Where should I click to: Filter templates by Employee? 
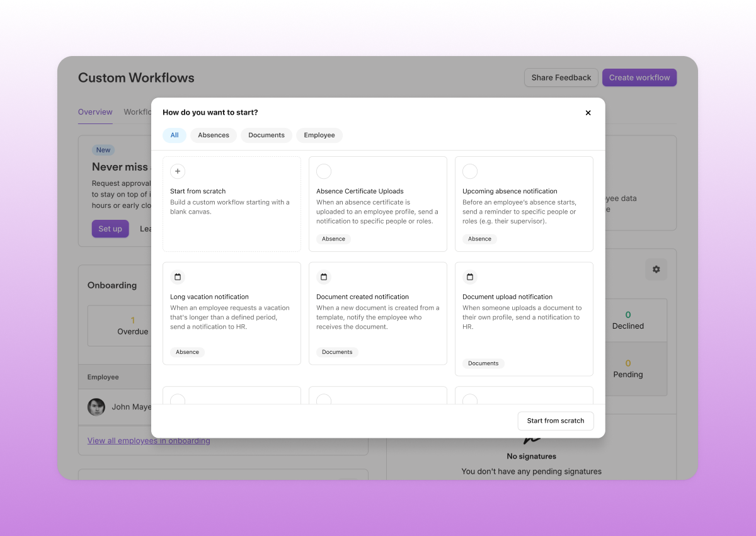point(319,135)
